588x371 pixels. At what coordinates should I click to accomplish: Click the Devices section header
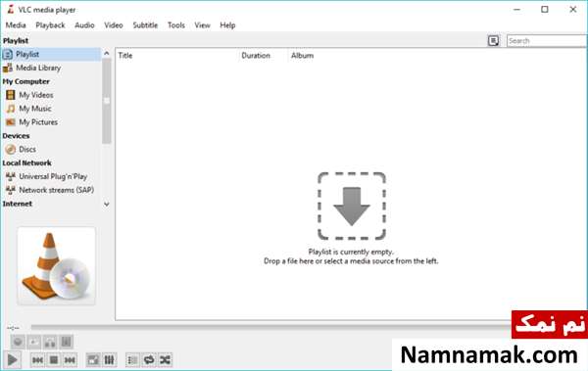click(16, 136)
